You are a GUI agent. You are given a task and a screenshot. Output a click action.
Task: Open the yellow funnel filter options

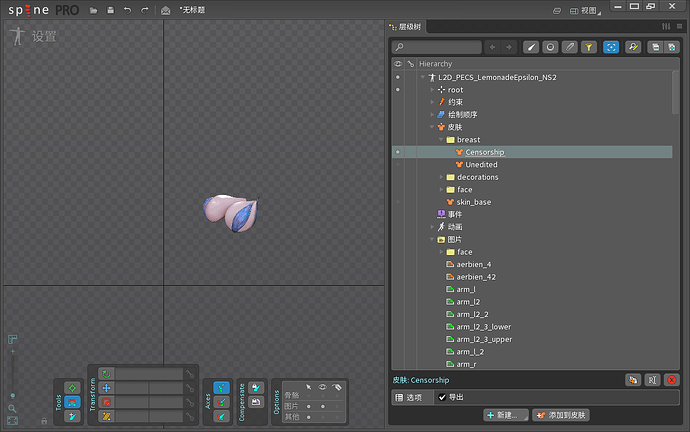point(589,47)
